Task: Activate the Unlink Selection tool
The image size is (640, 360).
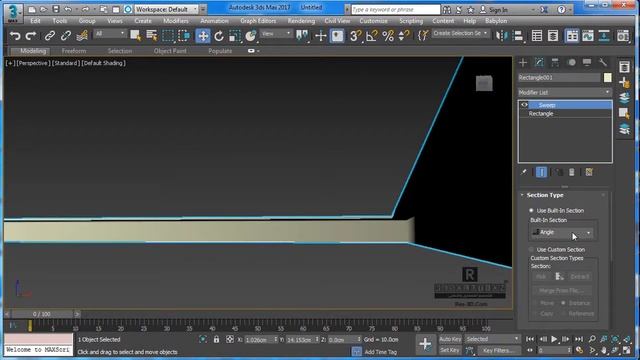Action: click(x=65, y=36)
